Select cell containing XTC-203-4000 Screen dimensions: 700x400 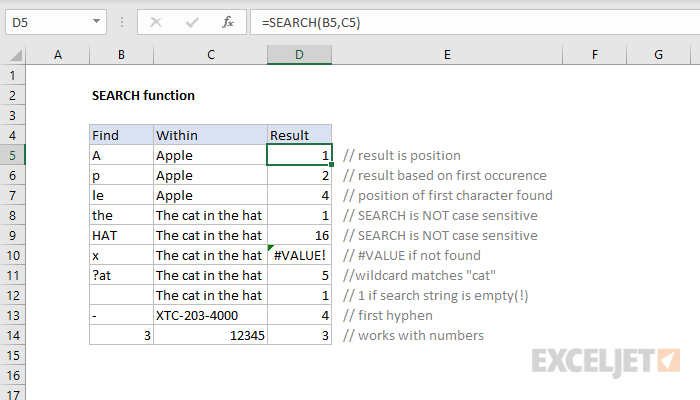(x=210, y=315)
